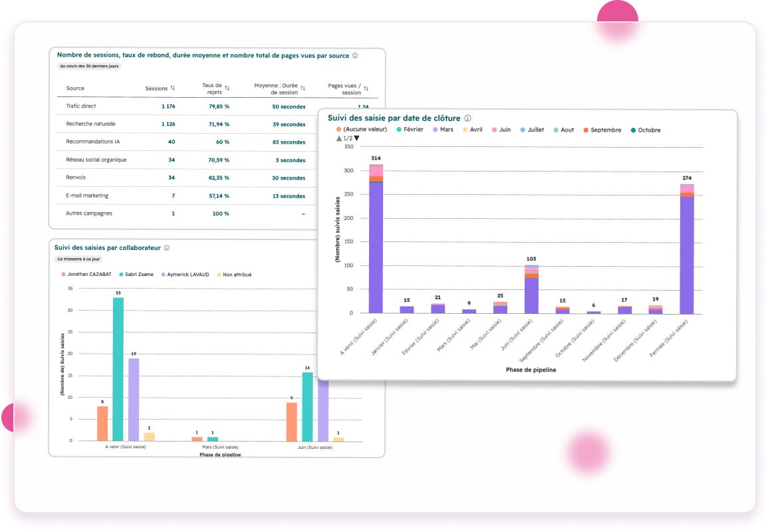Click duration 83 secondes cell
Image resolution: width=770 pixels, height=532 pixels.
pyautogui.click(x=289, y=142)
